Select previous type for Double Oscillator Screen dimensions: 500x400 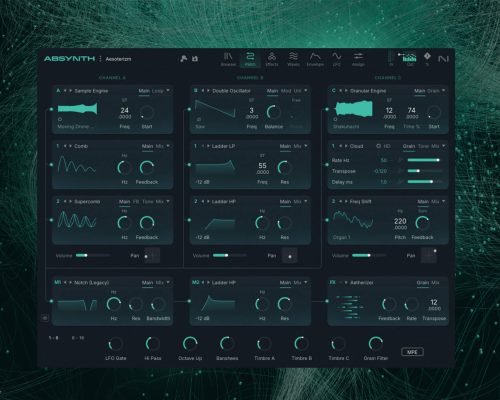click(203, 91)
